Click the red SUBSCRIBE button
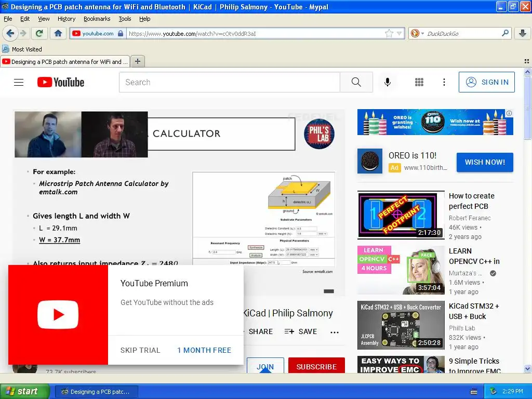This screenshot has height=399, width=532. click(316, 366)
